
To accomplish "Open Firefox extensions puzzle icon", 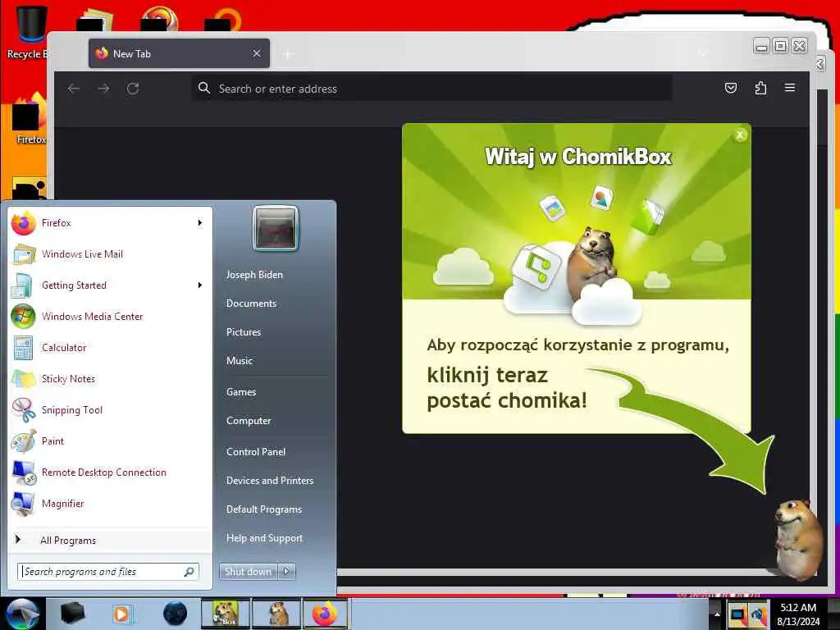I will 760,88.
